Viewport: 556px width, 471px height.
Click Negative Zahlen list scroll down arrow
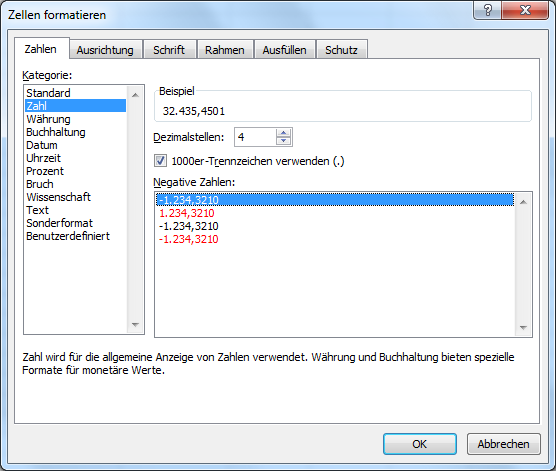tap(523, 328)
